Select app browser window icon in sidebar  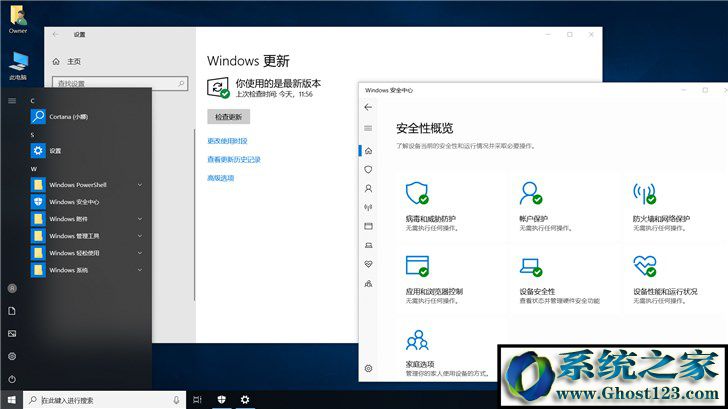coord(368,226)
